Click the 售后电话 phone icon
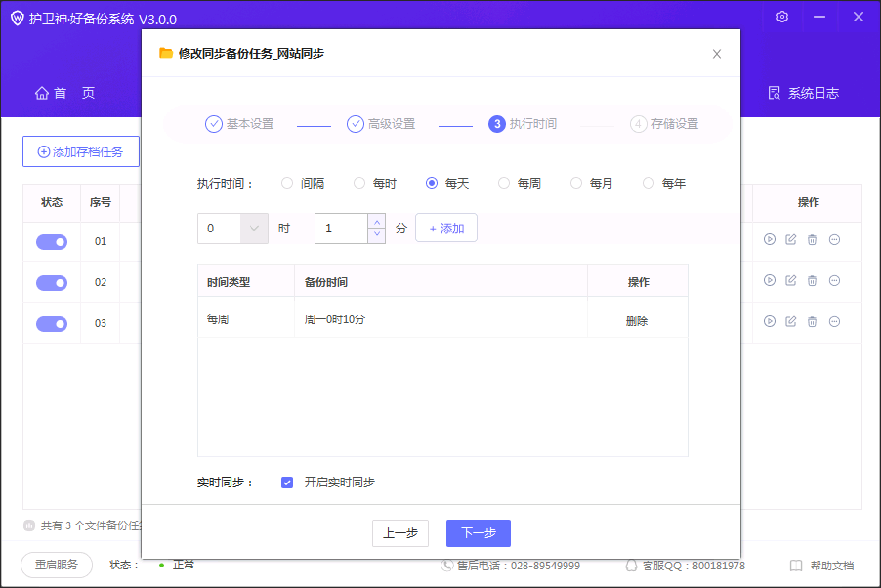 [x=446, y=565]
